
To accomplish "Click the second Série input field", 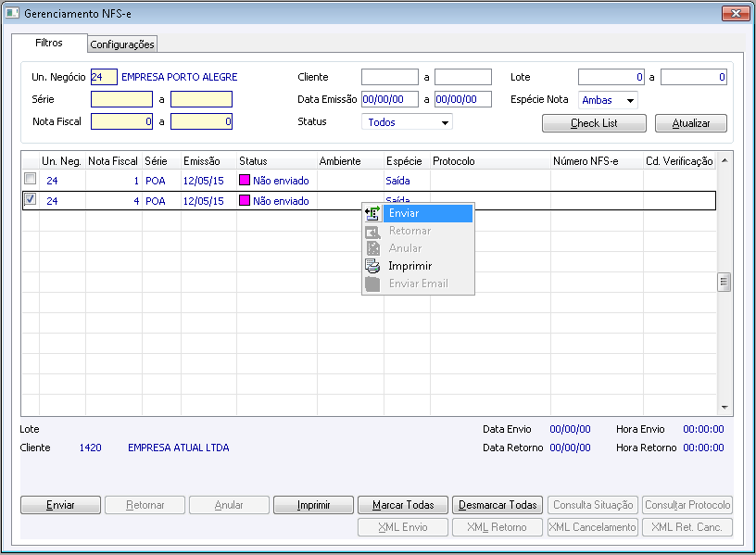I will tap(202, 99).
